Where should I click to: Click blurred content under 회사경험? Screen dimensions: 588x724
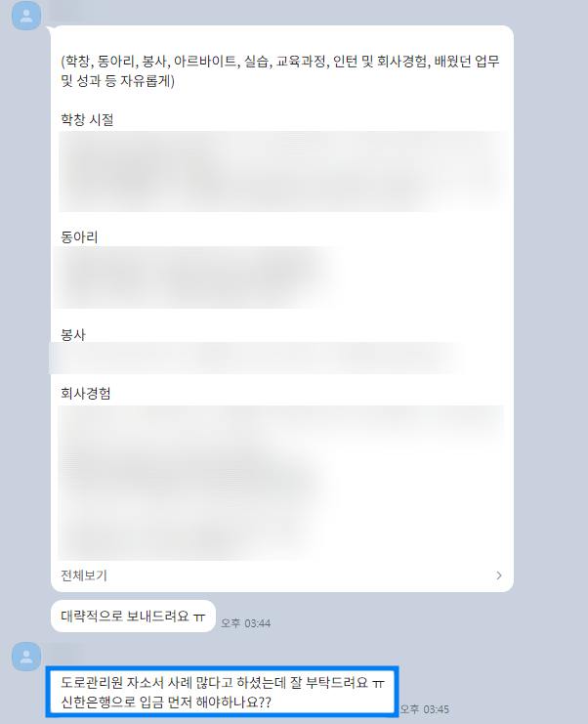[x=280, y=483]
